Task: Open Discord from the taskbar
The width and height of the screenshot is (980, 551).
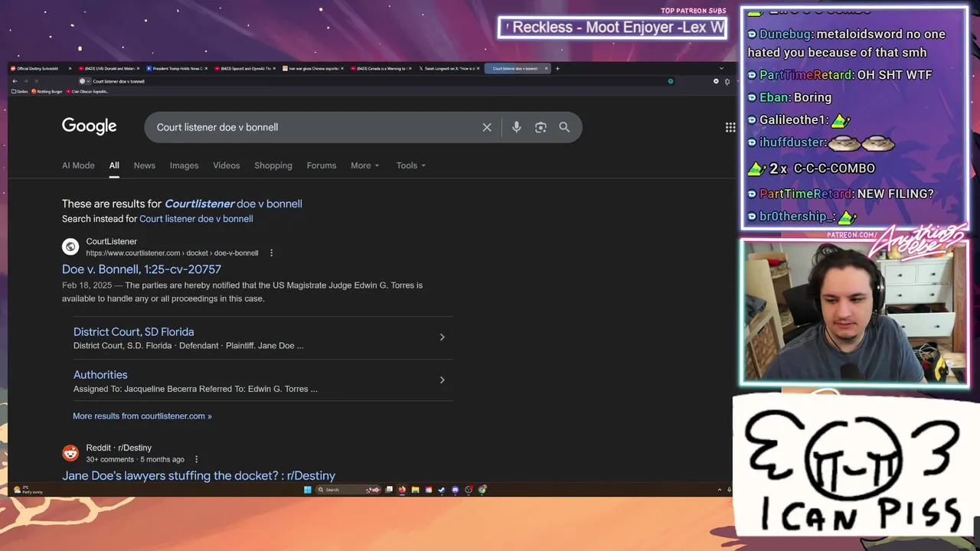Action: (455, 490)
